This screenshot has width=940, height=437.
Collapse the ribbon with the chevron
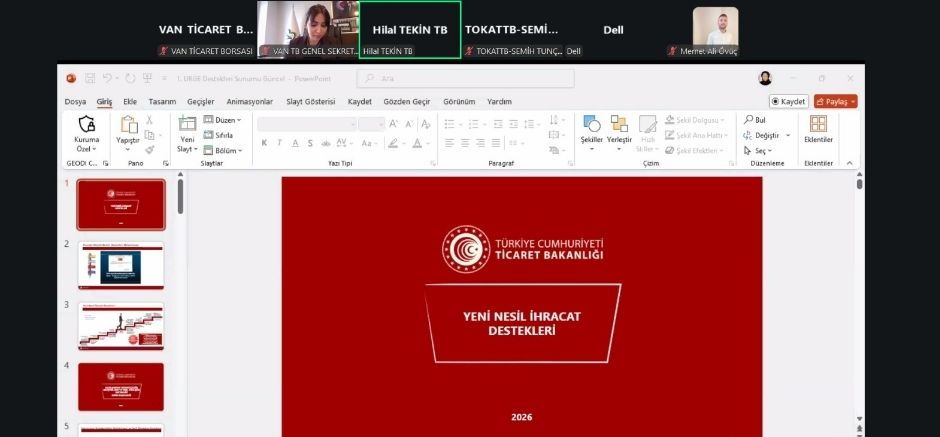pos(849,163)
